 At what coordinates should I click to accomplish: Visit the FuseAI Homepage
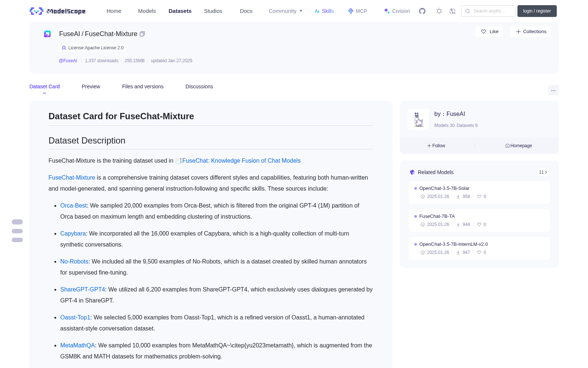(519, 146)
